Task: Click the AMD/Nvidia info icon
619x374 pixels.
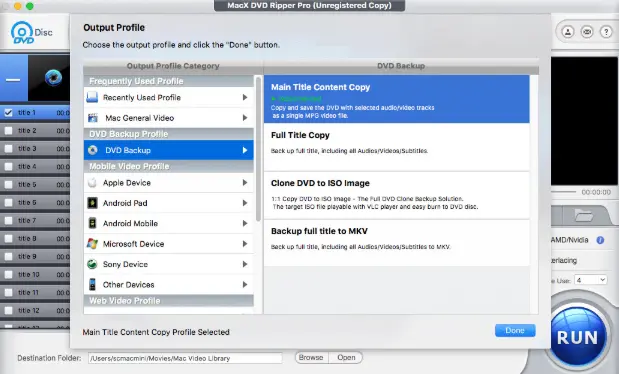Action: [600, 240]
